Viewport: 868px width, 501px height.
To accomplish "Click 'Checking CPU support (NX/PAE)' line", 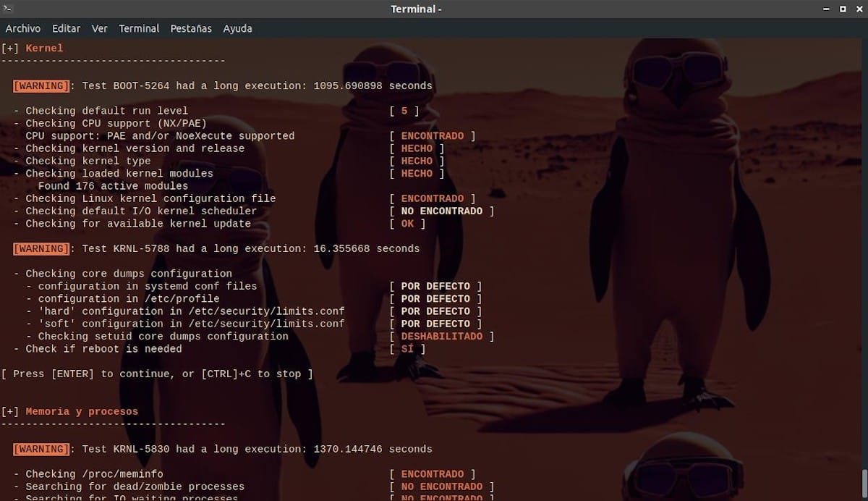I will point(116,123).
